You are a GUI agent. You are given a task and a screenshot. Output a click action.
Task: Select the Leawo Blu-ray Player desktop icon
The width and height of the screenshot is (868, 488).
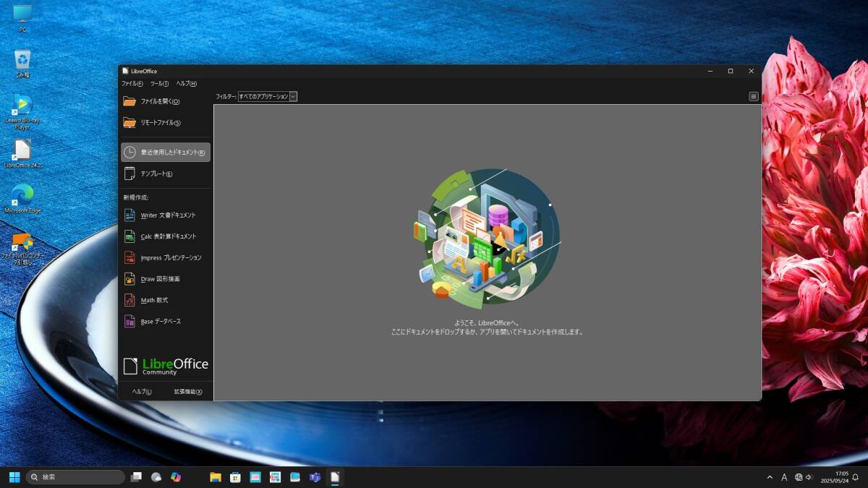coord(22,112)
